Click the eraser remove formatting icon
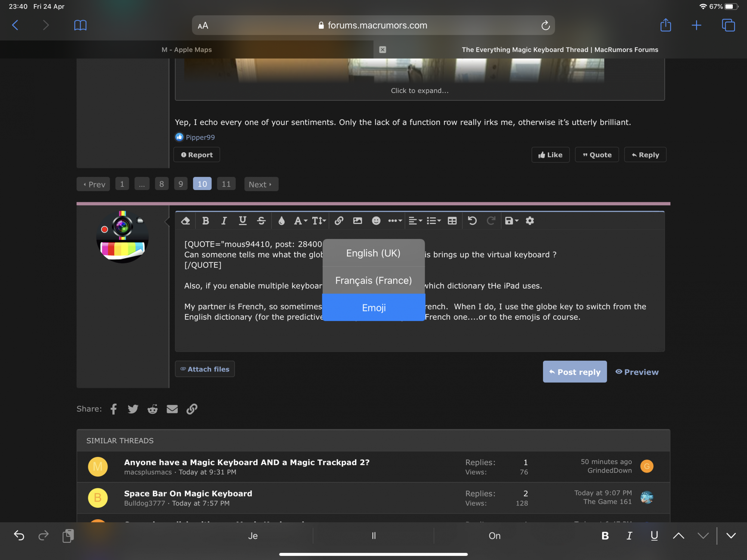747x560 pixels. 186,221
